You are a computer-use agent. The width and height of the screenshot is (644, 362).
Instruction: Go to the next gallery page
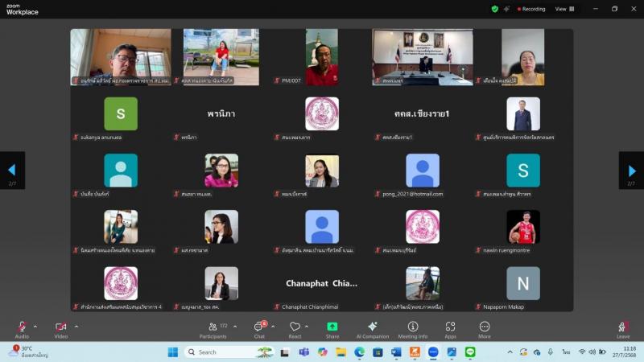point(631,171)
